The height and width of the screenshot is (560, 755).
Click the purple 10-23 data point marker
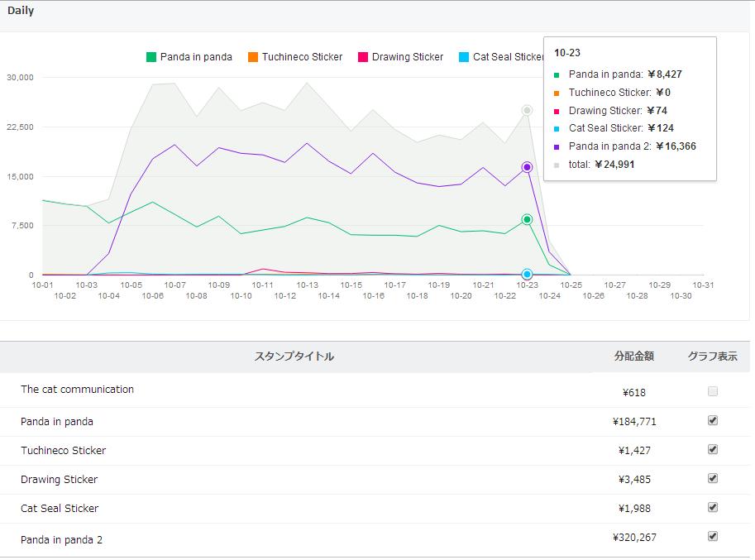pyautogui.click(x=527, y=167)
